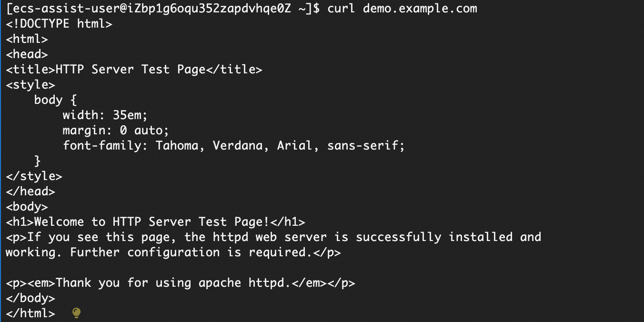Viewport: 644px width, 322px height.
Task: Click the 'body {' CSS selector line
Action: [55, 100]
